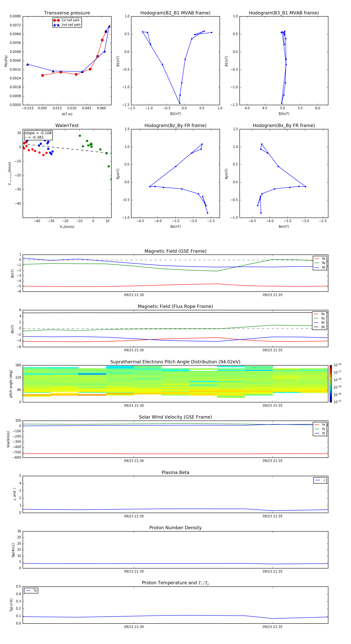This screenshot has height=644, width=351.
Task: Click the 09/23 21:35 tick under Plasma Beta
Action: point(272,516)
